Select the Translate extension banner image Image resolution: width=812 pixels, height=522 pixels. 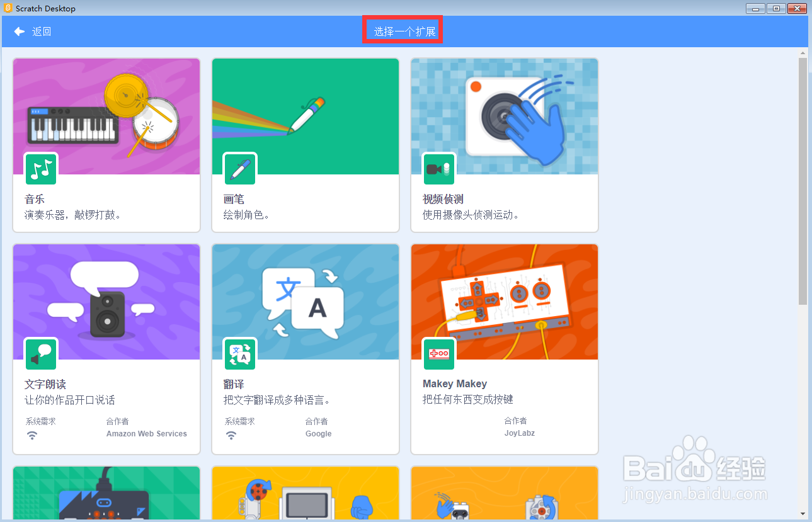(306, 302)
